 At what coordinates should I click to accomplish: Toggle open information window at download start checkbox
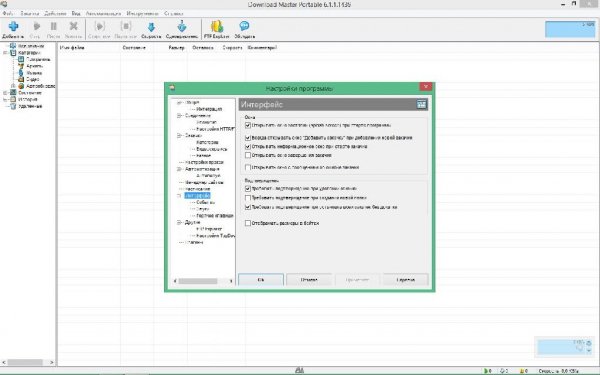(248, 147)
